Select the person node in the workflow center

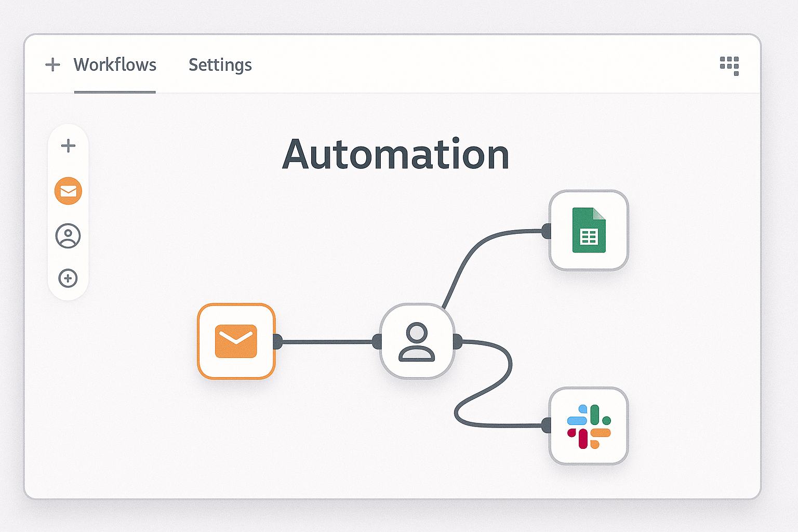pyautogui.click(x=418, y=342)
